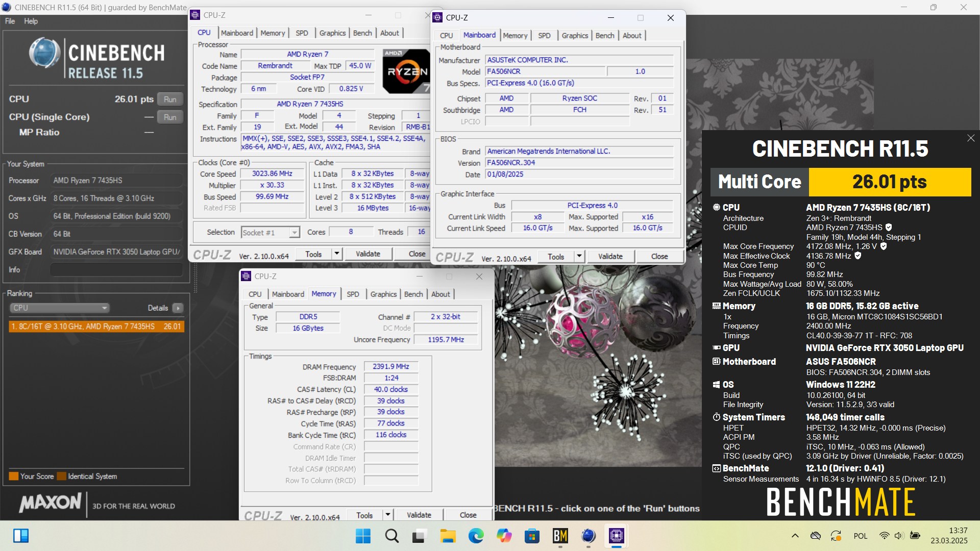Run the CPU (Single Core) benchmark
980x551 pixels.
tap(170, 117)
